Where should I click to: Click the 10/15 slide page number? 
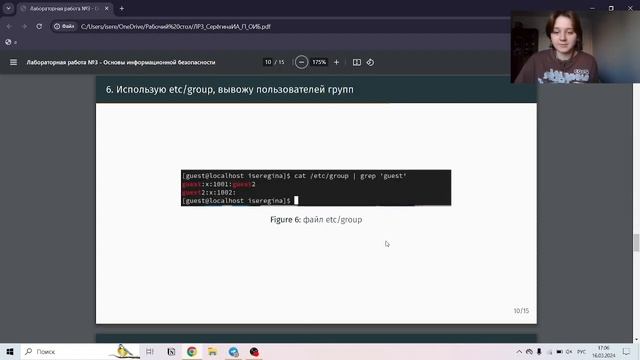coord(521,311)
